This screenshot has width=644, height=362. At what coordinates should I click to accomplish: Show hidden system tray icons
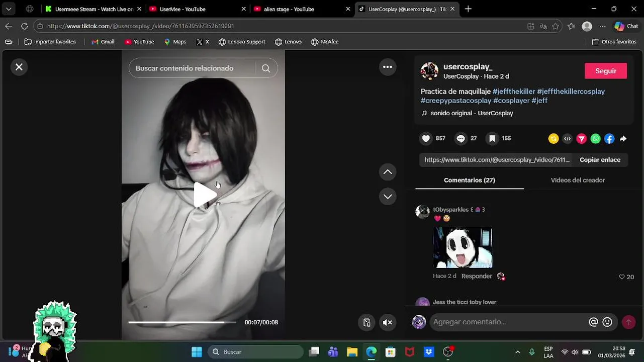(x=518, y=352)
